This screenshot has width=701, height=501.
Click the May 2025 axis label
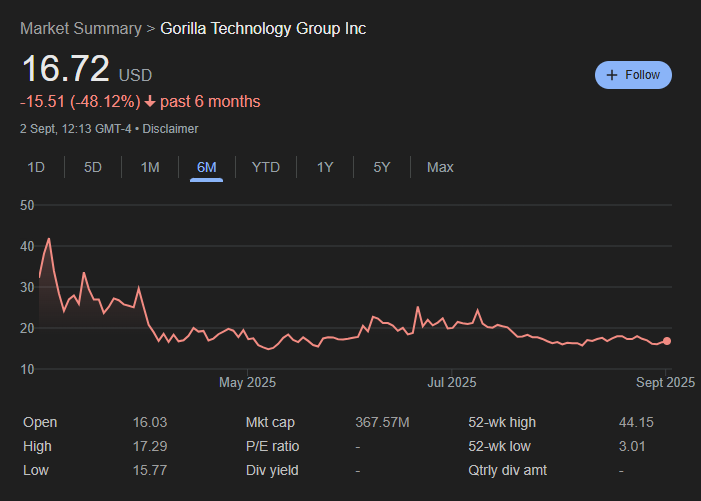tap(247, 383)
